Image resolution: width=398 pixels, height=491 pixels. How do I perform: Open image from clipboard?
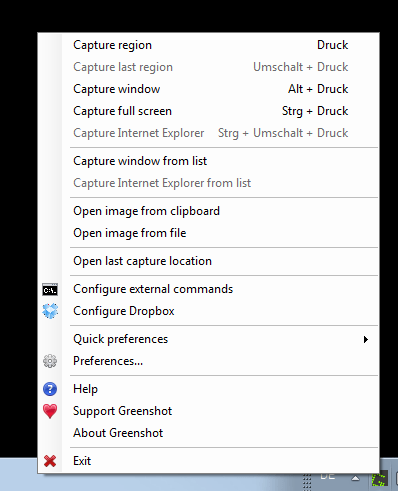point(209,211)
